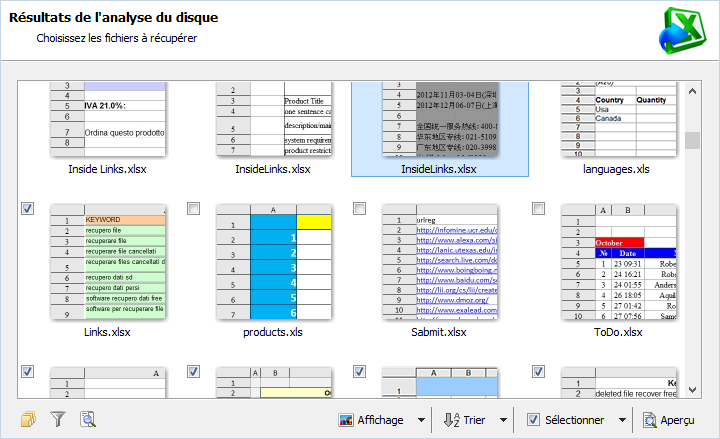
Task: Click the scrollbar up arrow
Action: [x=692, y=91]
